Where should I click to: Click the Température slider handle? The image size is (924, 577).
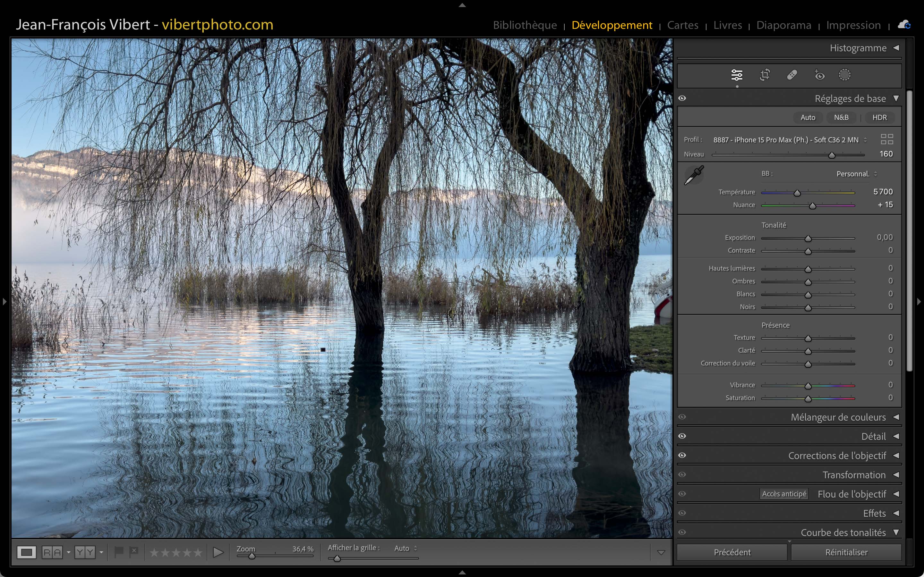[797, 193]
